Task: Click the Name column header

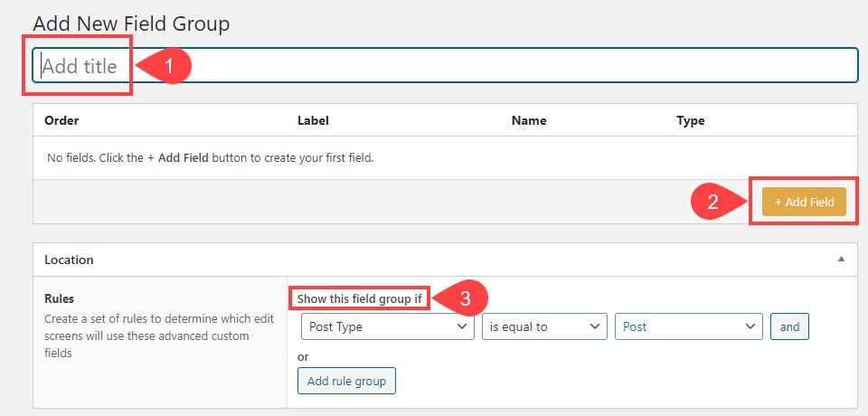Action: pos(529,120)
